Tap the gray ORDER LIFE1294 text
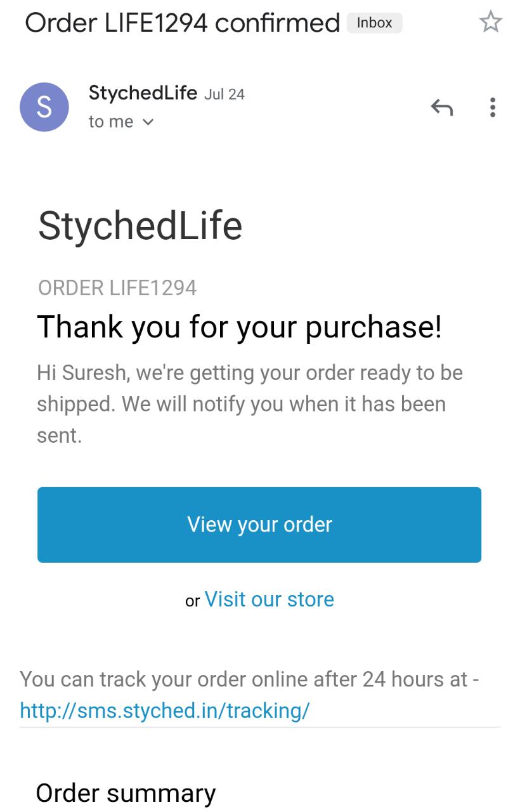 (x=117, y=288)
